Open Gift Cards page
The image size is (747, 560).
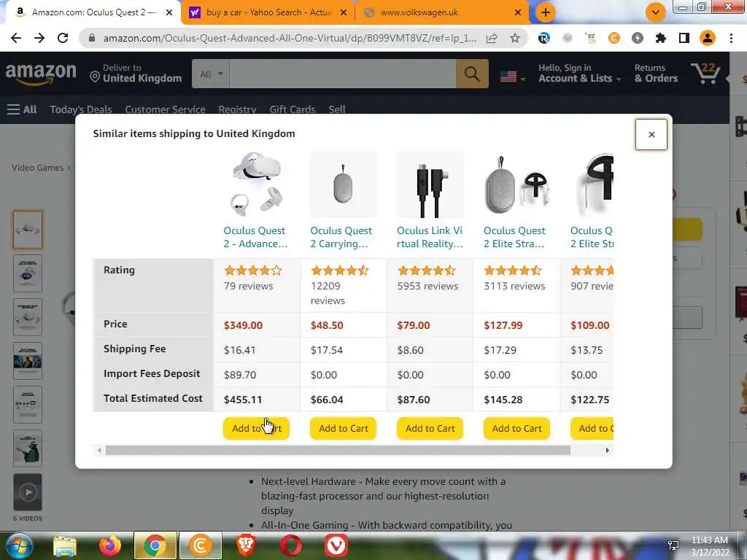(x=293, y=109)
